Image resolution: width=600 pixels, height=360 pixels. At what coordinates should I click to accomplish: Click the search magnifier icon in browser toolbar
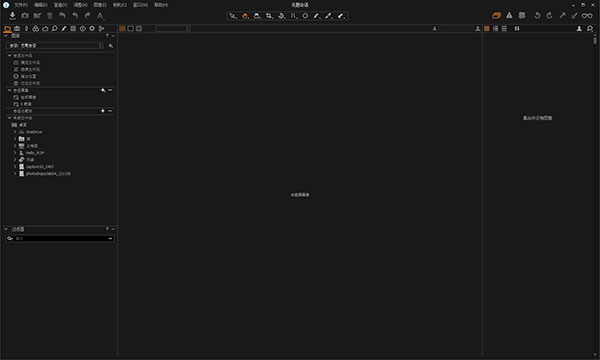coord(590,29)
